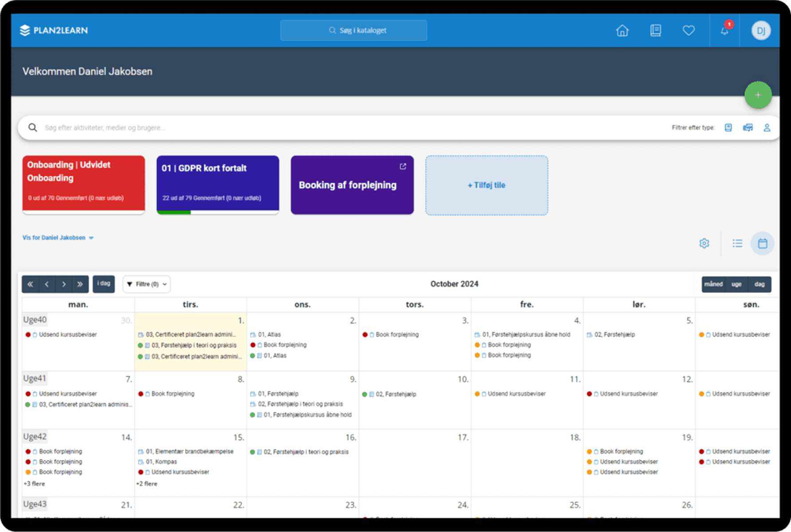Expand Vis for Daniel Jakobsen dropdown
791x532 pixels.
58,238
